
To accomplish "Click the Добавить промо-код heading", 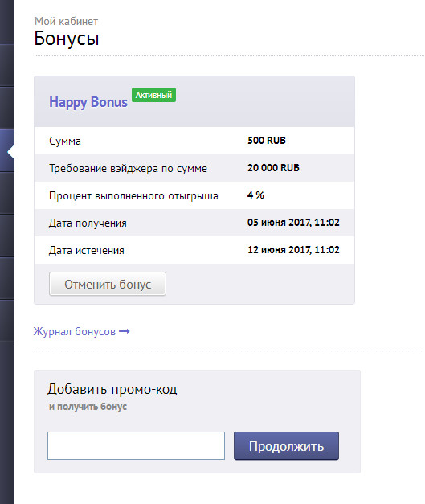I will pyautogui.click(x=112, y=389).
